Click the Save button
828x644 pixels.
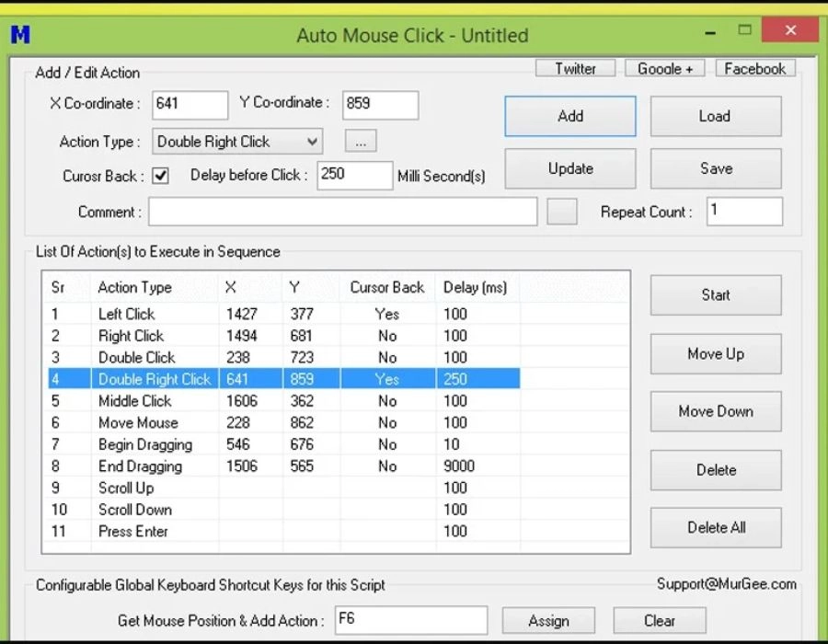(716, 168)
